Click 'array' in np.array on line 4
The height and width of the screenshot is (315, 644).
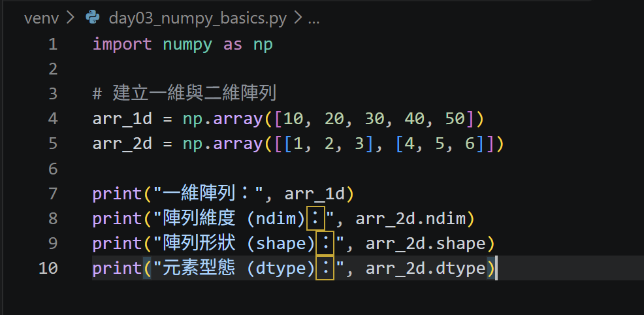click(x=238, y=120)
